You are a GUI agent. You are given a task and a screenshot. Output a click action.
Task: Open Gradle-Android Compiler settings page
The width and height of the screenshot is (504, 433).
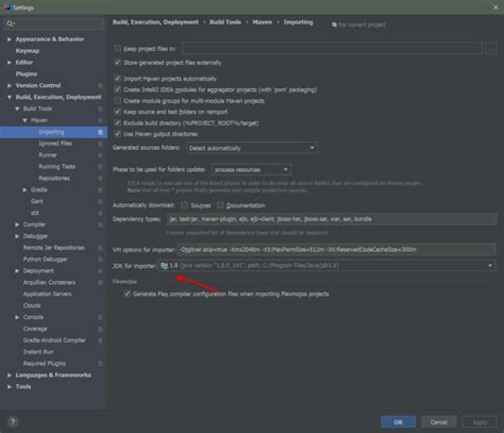[x=54, y=341]
